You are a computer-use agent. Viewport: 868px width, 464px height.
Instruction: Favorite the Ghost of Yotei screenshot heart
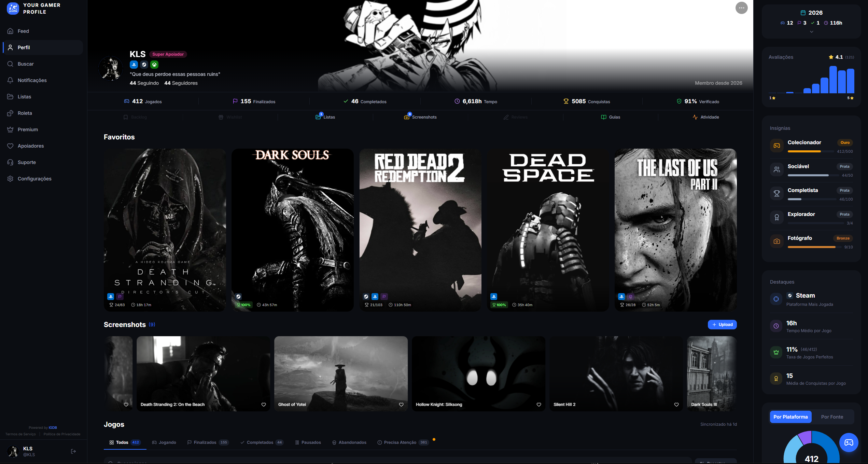(401, 404)
